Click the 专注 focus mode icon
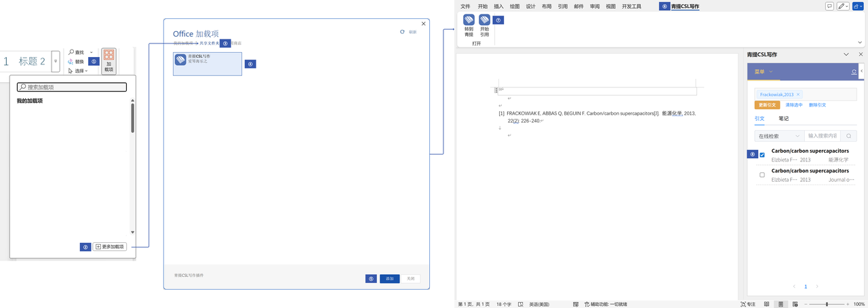Viewport: 868px width, 308px height. tap(744, 304)
